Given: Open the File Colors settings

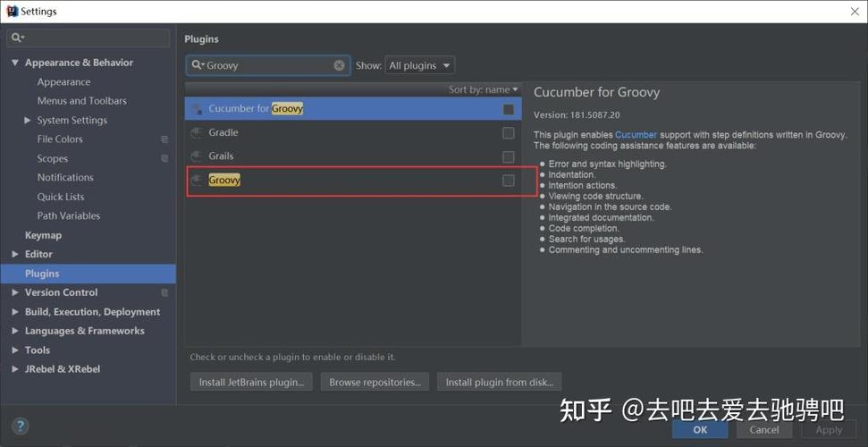Looking at the screenshot, I should (60, 139).
